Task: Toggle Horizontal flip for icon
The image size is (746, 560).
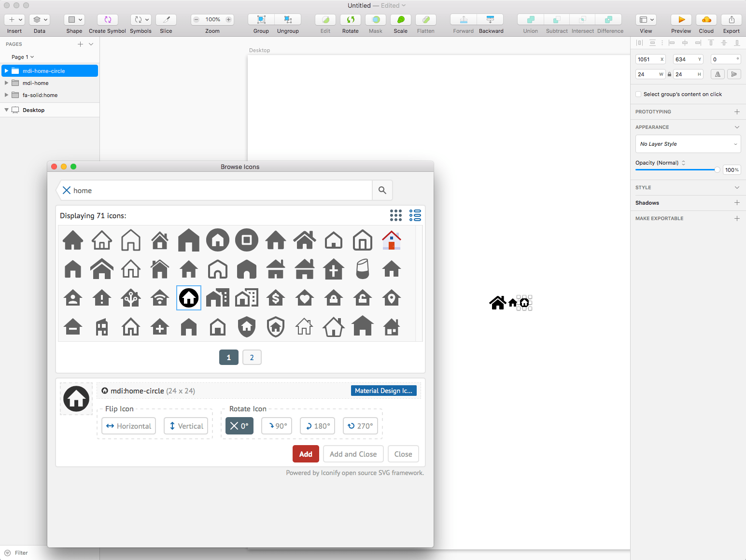Action: pos(129,426)
